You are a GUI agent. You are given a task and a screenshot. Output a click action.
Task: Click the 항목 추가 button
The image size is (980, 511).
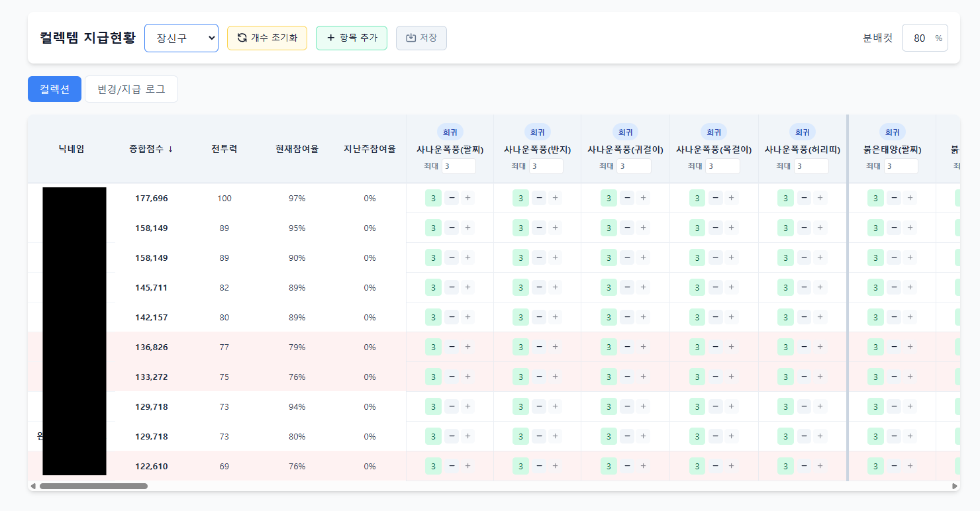click(x=352, y=38)
